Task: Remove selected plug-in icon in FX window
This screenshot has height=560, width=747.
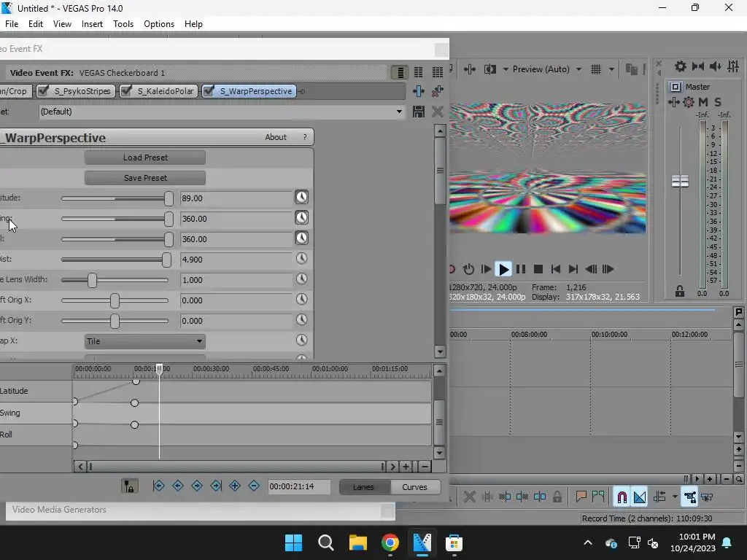Action: pos(438,91)
